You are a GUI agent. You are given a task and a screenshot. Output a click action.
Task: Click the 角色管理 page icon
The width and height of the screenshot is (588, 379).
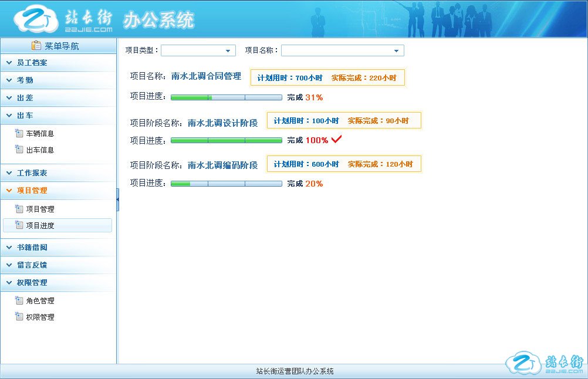click(x=19, y=300)
